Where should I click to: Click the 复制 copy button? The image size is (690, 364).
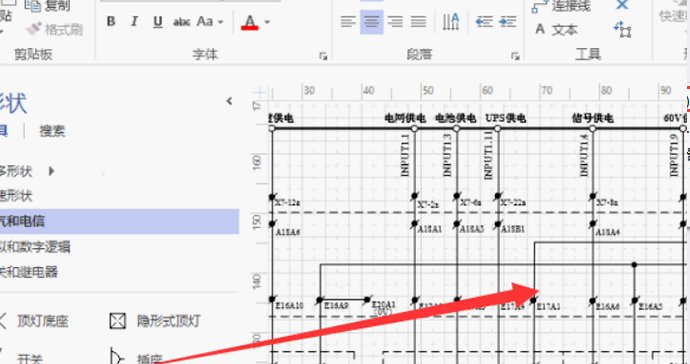pos(47,6)
